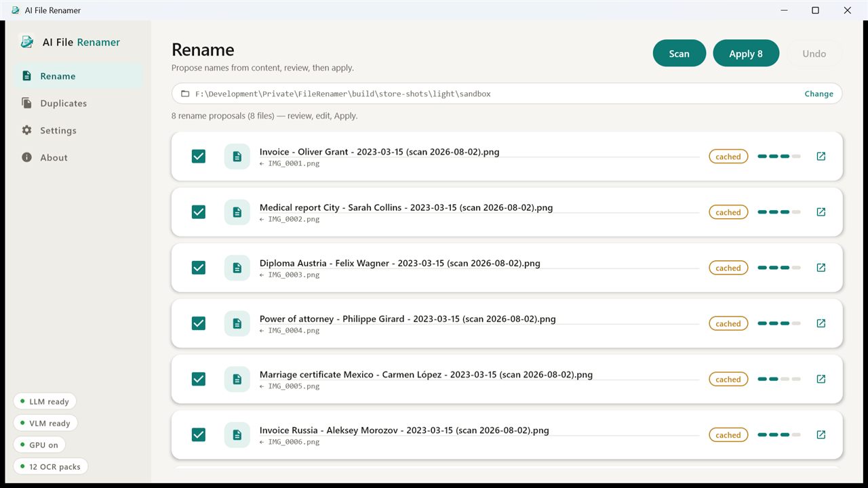The width and height of the screenshot is (868, 488).
Task: Click the confidence bar for Oliver Grant invoice
Action: 779,157
